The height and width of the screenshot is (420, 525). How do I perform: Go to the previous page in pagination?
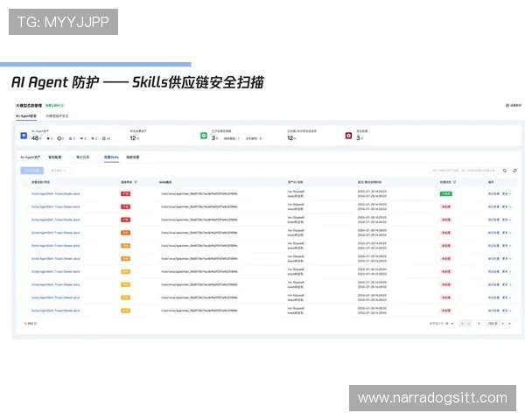click(x=469, y=324)
